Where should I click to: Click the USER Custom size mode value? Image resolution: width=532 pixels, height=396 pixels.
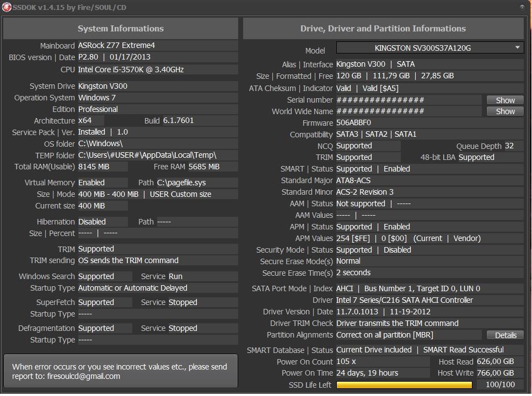point(180,194)
